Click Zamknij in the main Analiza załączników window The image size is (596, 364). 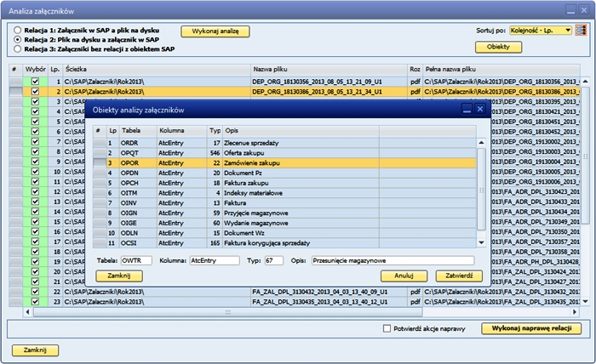pos(36,350)
